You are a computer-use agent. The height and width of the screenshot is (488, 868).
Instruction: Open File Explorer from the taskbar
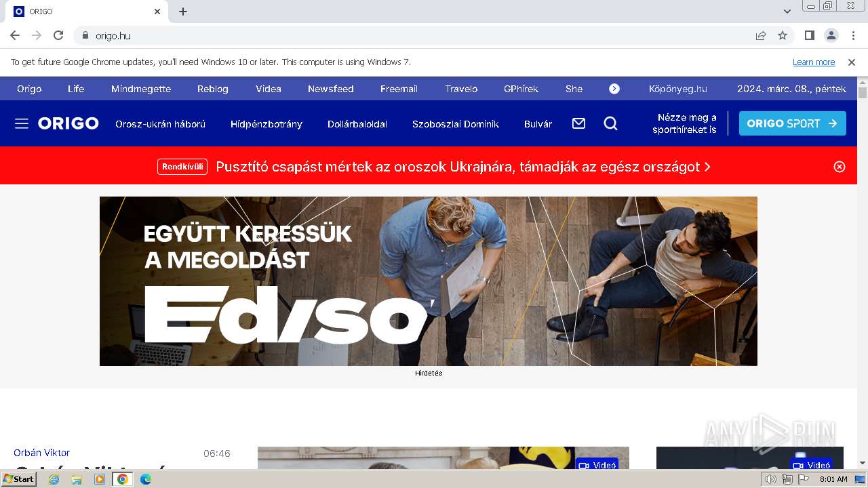pyautogui.click(x=77, y=479)
